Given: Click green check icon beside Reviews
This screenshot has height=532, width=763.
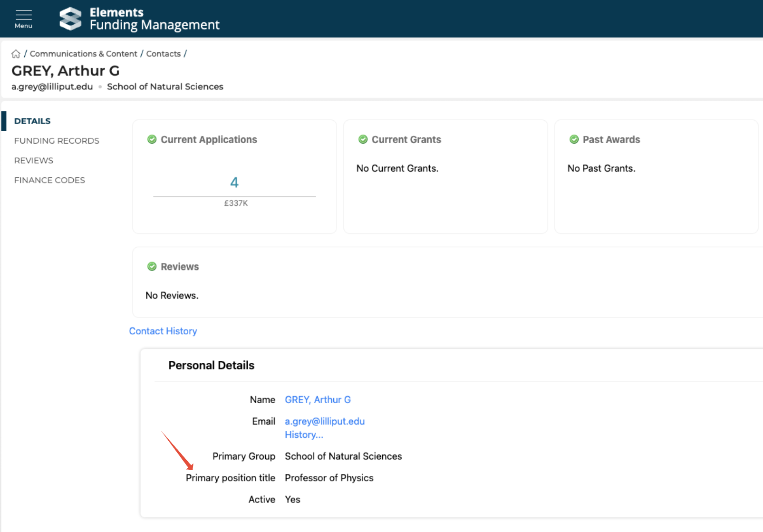Looking at the screenshot, I should pyautogui.click(x=152, y=267).
